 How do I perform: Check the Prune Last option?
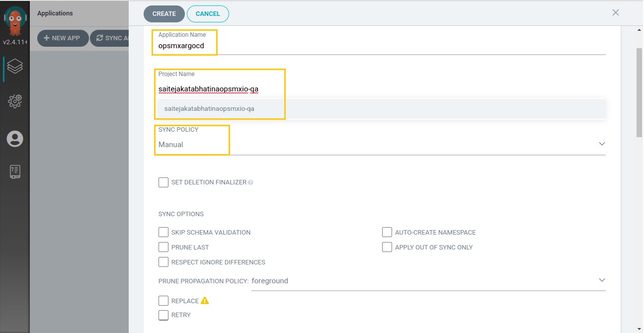click(163, 247)
